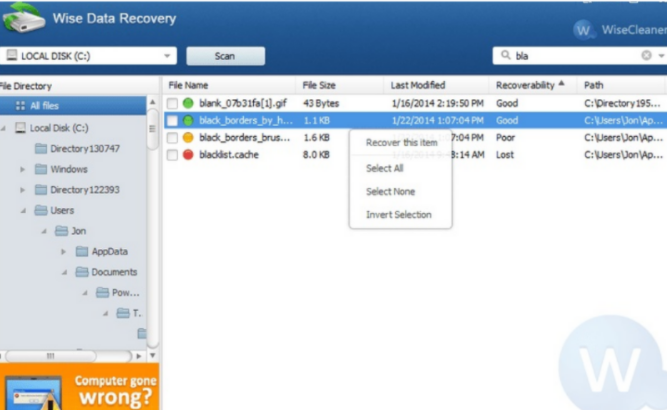Collapse the Users folder tree node
669x410 pixels.
pyautogui.click(x=23, y=211)
